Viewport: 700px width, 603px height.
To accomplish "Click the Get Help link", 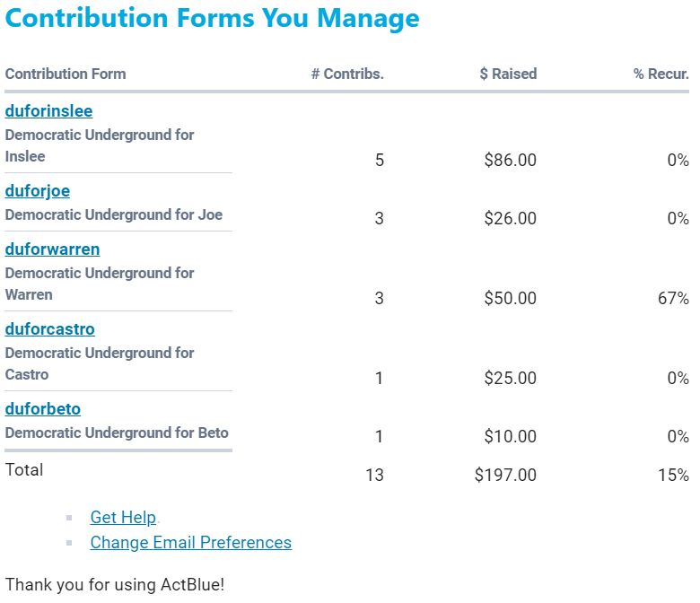I will [x=123, y=518].
